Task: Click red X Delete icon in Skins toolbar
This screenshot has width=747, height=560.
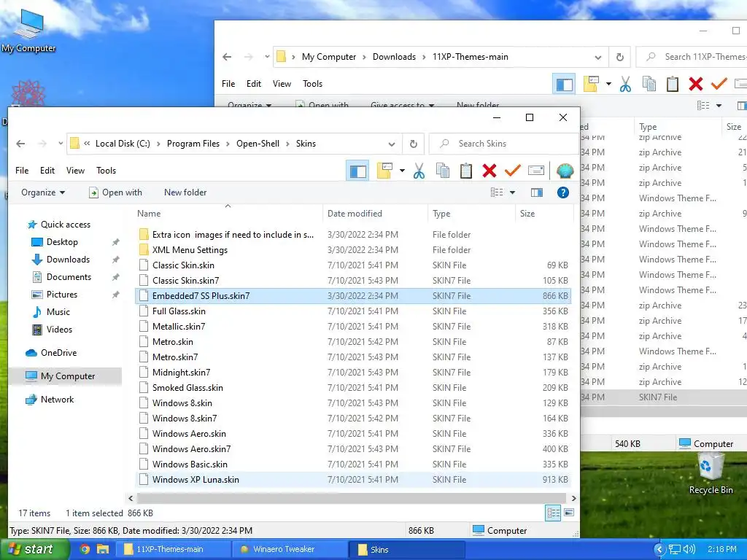Action: tap(489, 171)
